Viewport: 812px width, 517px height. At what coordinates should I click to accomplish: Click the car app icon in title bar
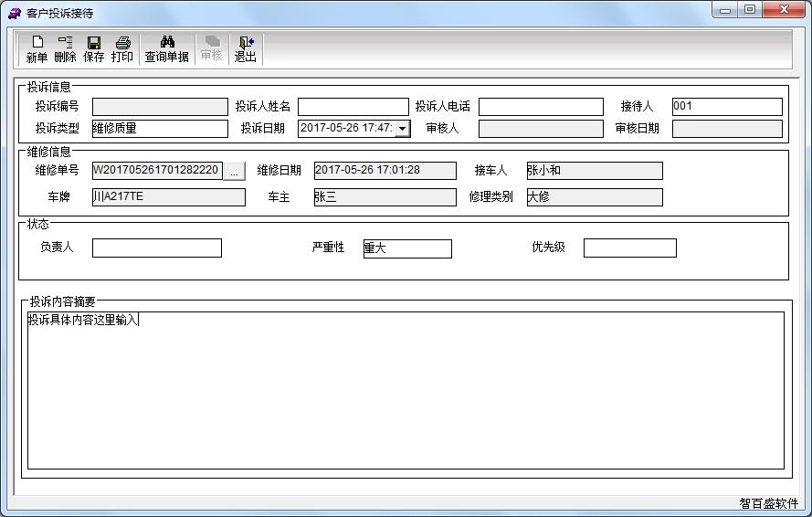tap(14, 14)
